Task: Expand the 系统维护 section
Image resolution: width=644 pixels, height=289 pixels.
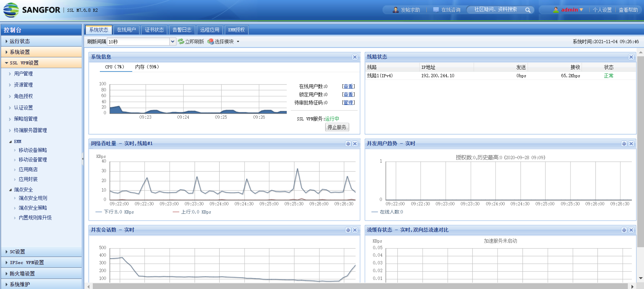Action: [x=41, y=284]
